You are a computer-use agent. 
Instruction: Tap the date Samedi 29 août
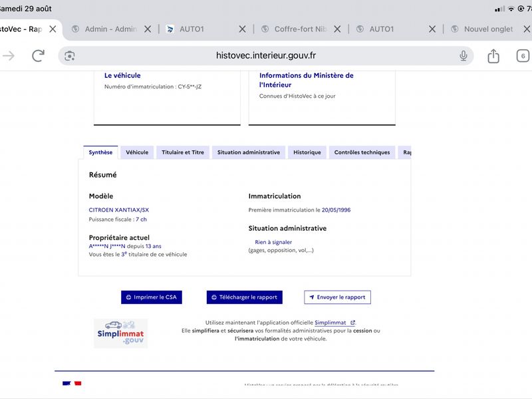click(x=26, y=9)
